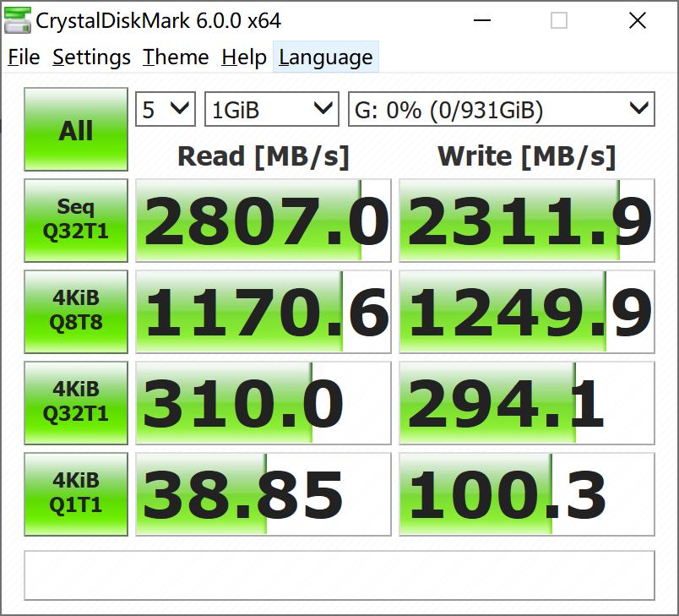Open the Help menu
The image size is (679, 616).
[x=244, y=57]
